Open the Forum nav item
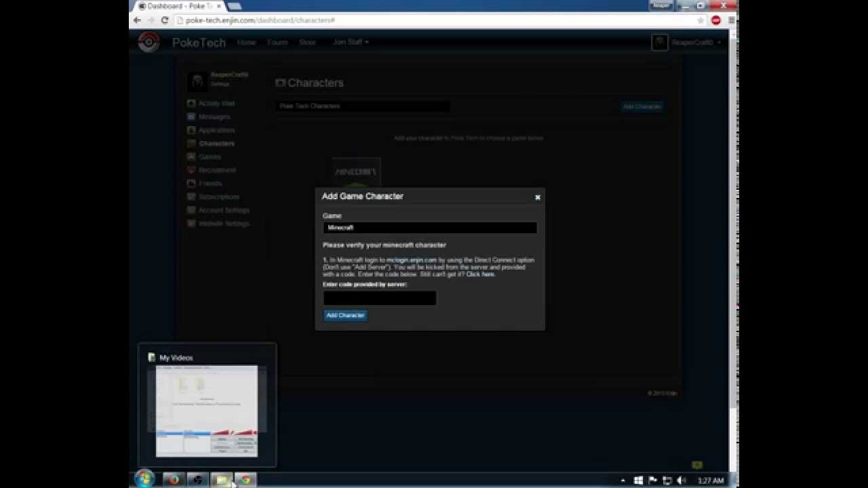This screenshot has height=488, width=868. click(x=277, y=42)
